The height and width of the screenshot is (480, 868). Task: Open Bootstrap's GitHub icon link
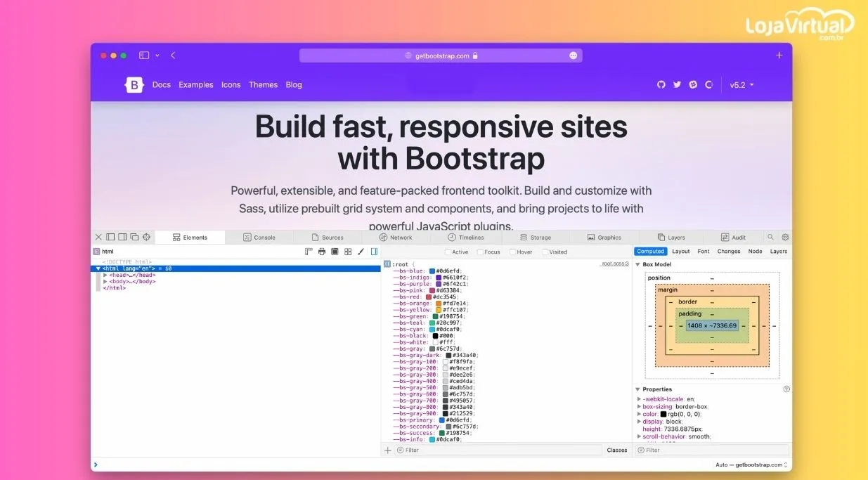(x=661, y=84)
